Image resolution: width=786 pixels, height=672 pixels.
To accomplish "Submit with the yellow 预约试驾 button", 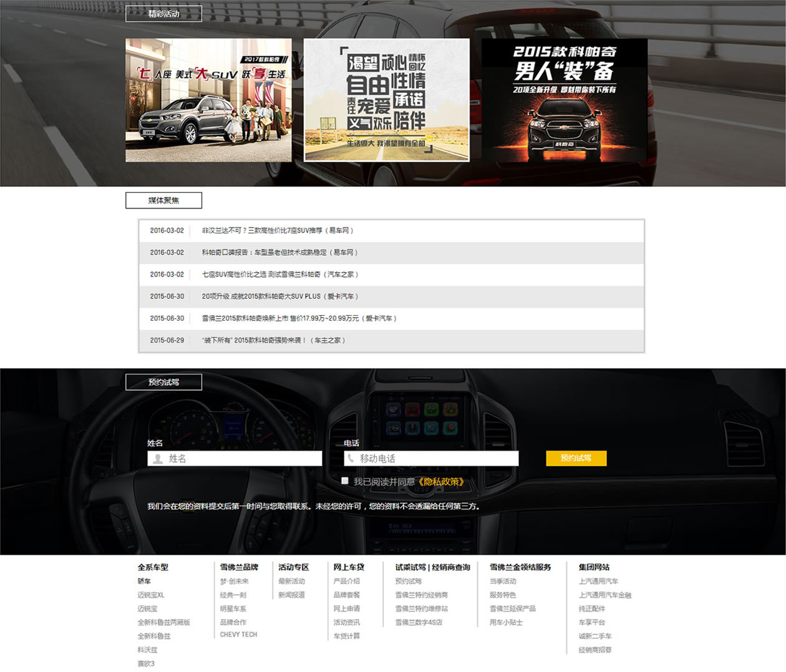I will (576, 458).
